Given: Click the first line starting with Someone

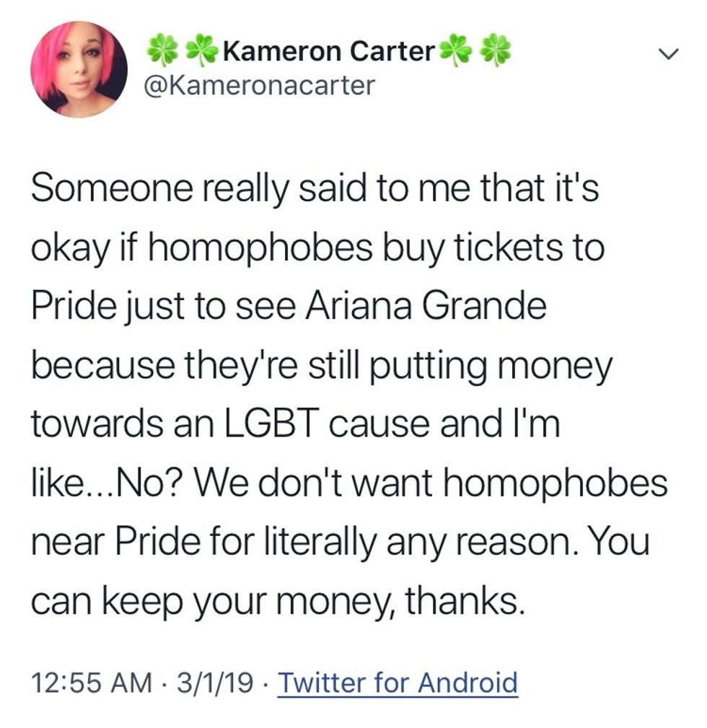Looking at the screenshot, I should (x=315, y=190).
